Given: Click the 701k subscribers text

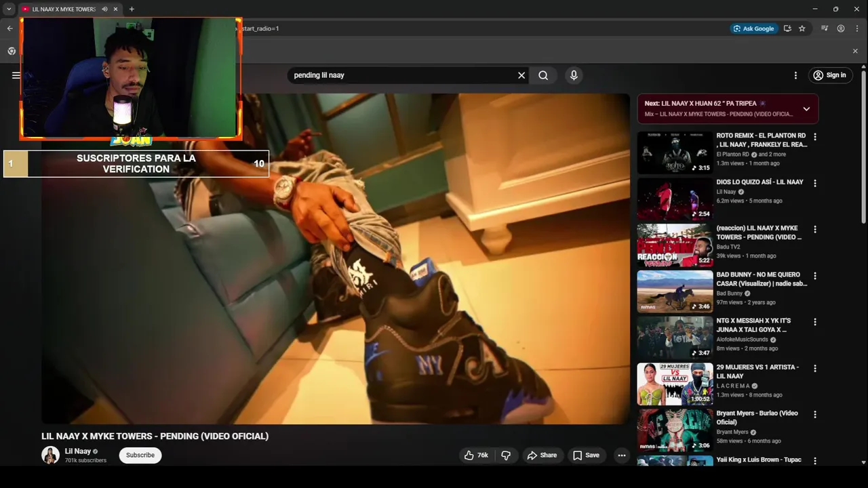Looking at the screenshot, I should [85, 460].
